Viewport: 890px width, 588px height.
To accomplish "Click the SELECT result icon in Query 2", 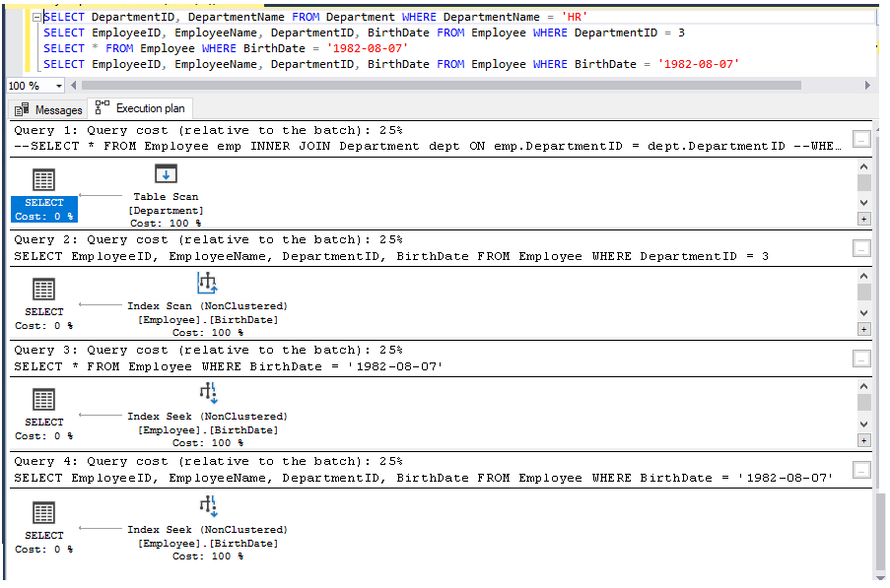I will (43, 290).
